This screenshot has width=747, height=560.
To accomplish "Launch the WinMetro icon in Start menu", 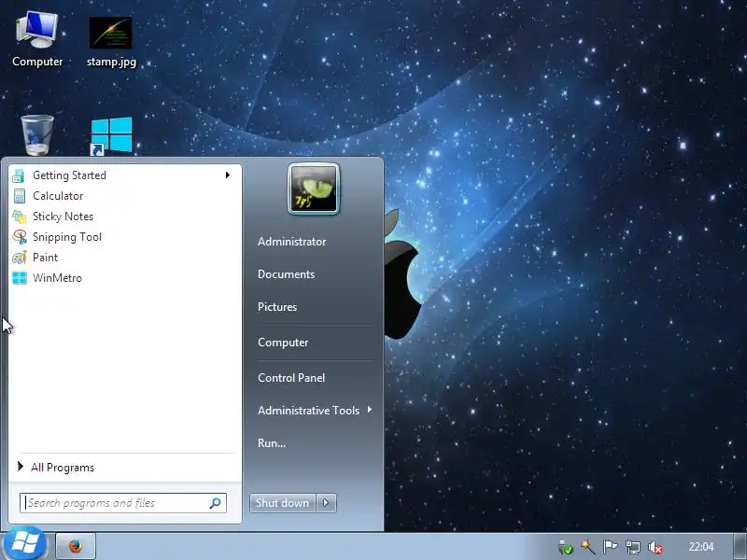I will [x=19, y=278].
